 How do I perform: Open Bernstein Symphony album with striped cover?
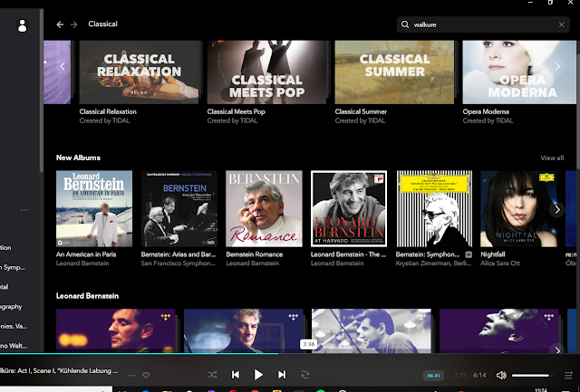coord(434,208)
